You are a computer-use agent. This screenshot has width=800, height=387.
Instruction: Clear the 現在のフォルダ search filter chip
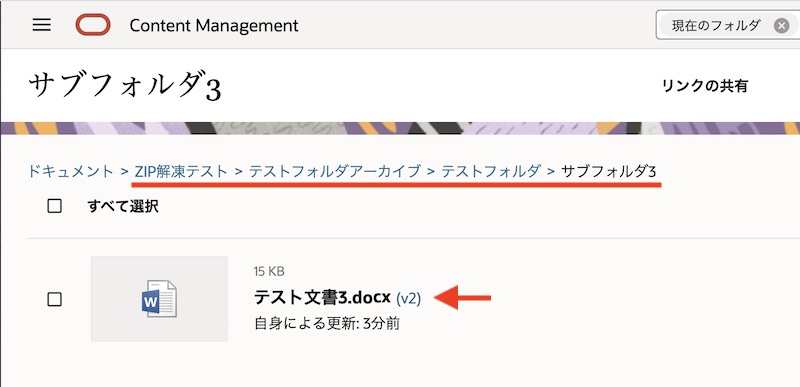(x=781, y=25)
